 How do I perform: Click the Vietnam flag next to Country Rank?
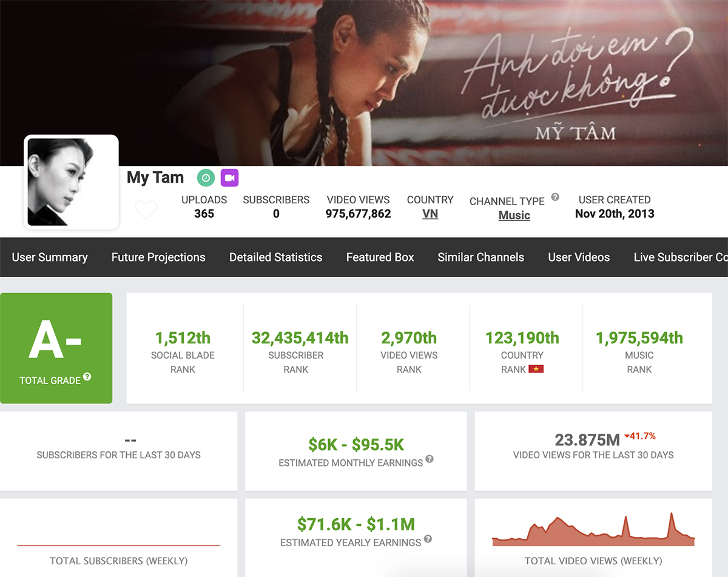(536, 369)
